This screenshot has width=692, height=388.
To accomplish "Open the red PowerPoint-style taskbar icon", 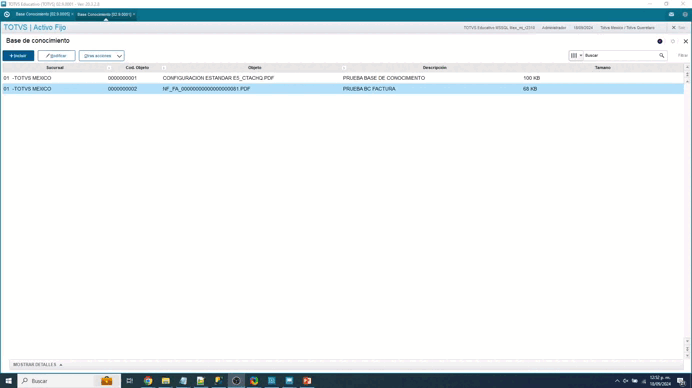I will click(307, 380).
